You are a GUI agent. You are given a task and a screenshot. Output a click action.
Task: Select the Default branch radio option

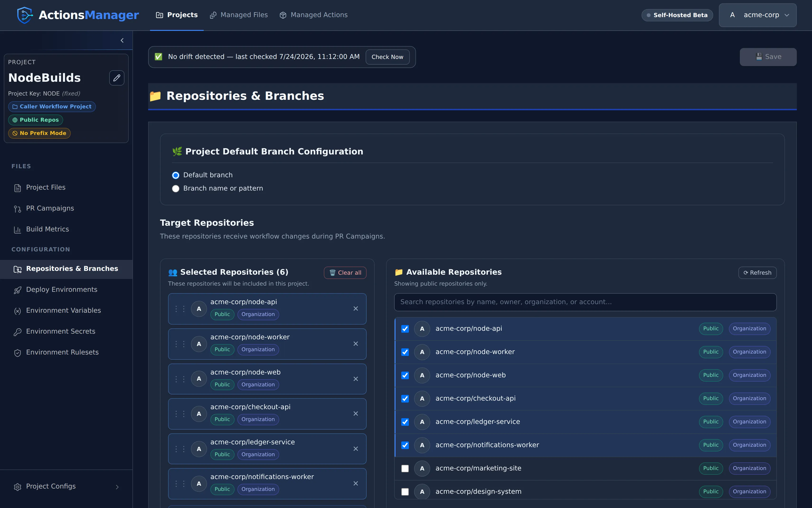[x=175, y=175]
